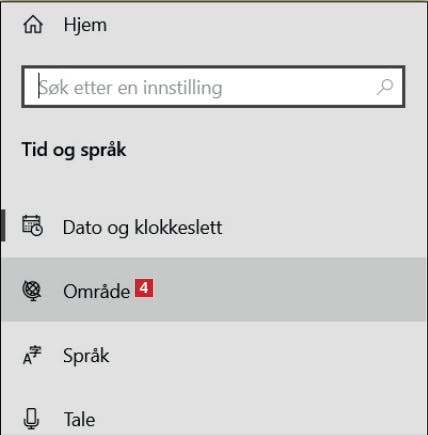
Task: Click the Tid og språk heading
Action: point(74,149)
